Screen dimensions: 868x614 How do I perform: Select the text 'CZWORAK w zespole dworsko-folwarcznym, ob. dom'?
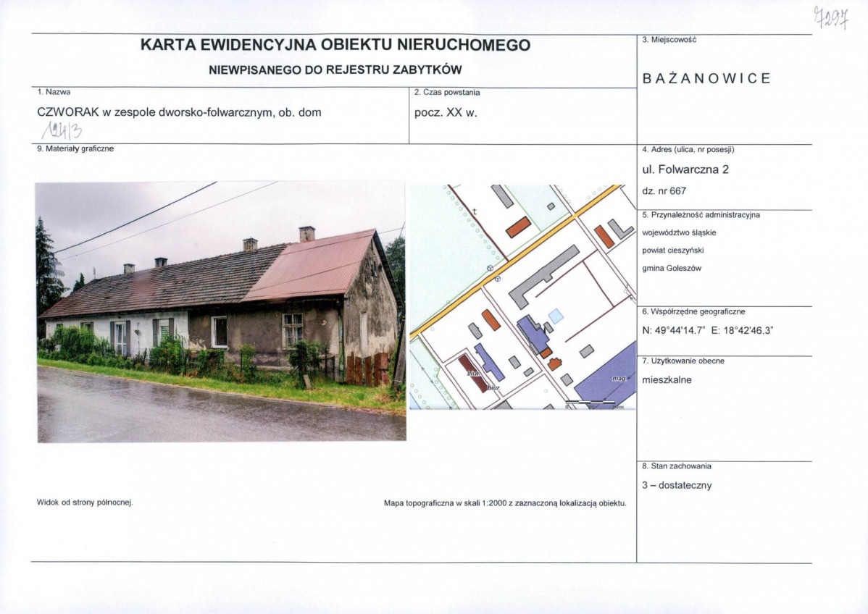179,112
